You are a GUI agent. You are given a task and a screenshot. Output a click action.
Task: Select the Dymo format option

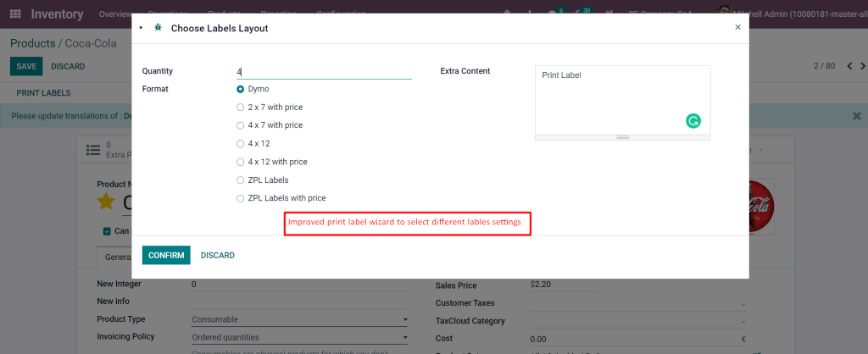click(x=240, y=89)
